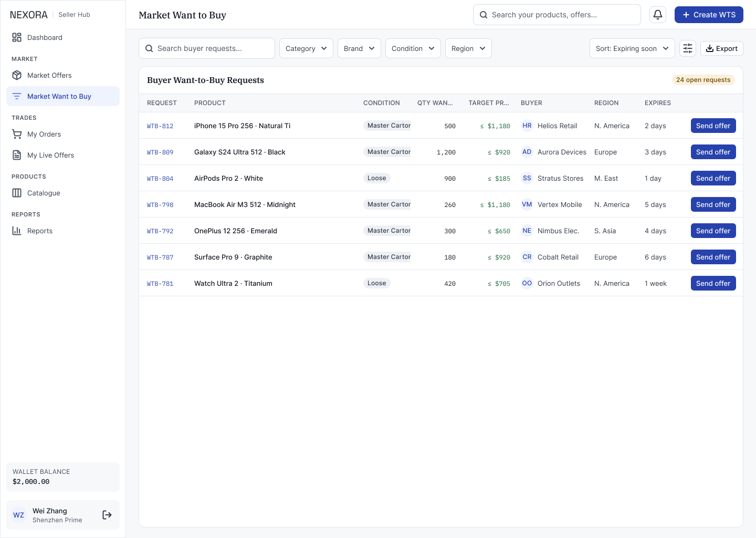
Task: Click the magnifier icon in top products search
Action: tap(484, 15)
